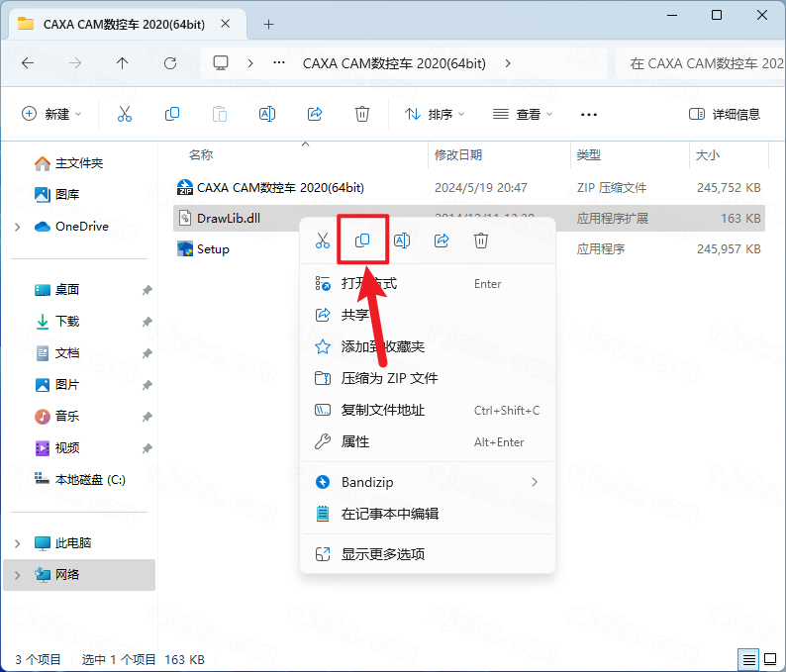Click the share icon in context menu

(x=442, y=240)
